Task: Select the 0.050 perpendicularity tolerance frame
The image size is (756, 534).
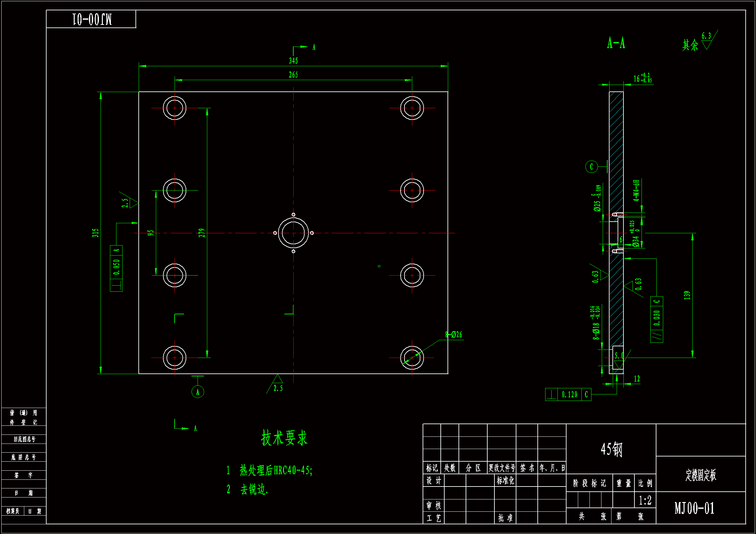Action: pyautogui.click(x=116, y=268)
